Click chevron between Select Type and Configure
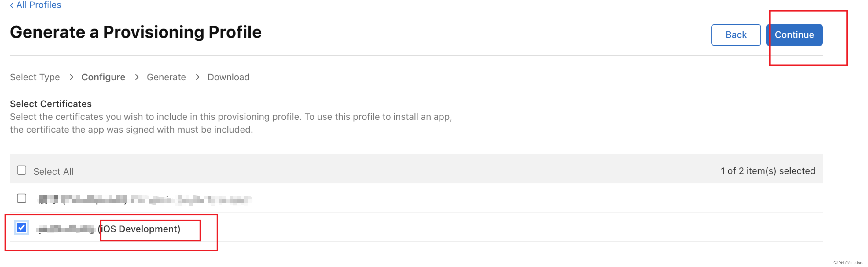 (x=71, y=77)
